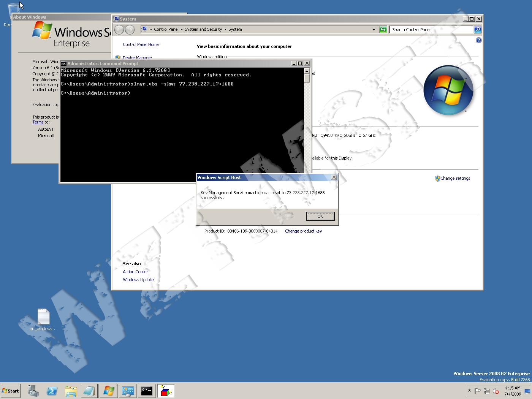The height and width of the screenshot is (399, 532).
Task: Click the About Windows title bar
Action: pyautogui.click(x=61, y=17)
